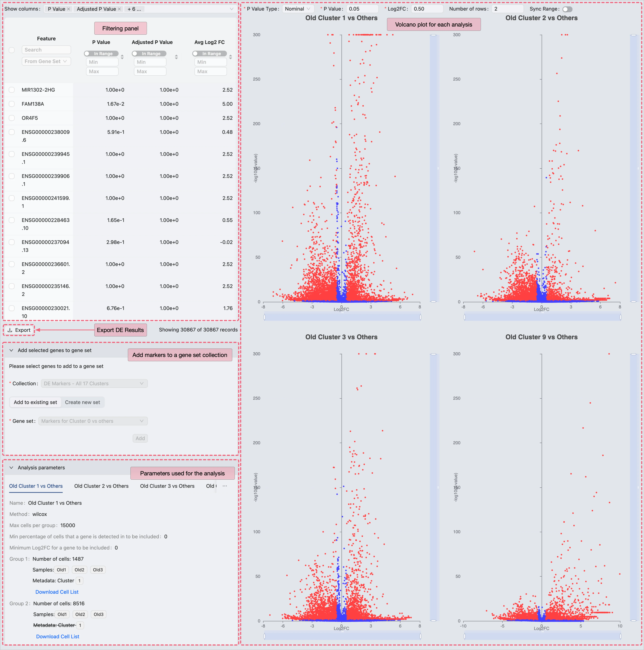Image resolution: width=644 pixels, height=650 pixels.
Task: Click the Add gene set button
Action: pos(140,438)
